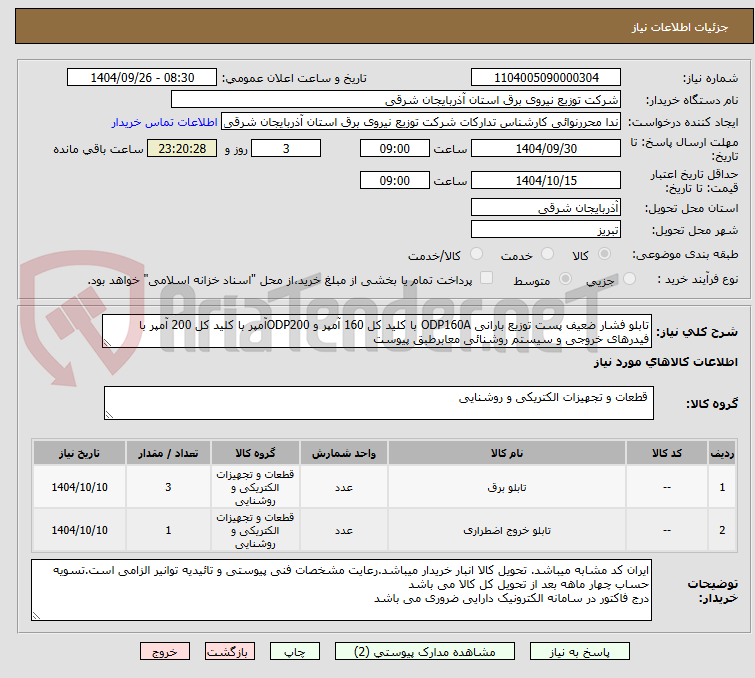
Task: Click the توضیحات خریدار textarea
Action: [x=341, y=590]
